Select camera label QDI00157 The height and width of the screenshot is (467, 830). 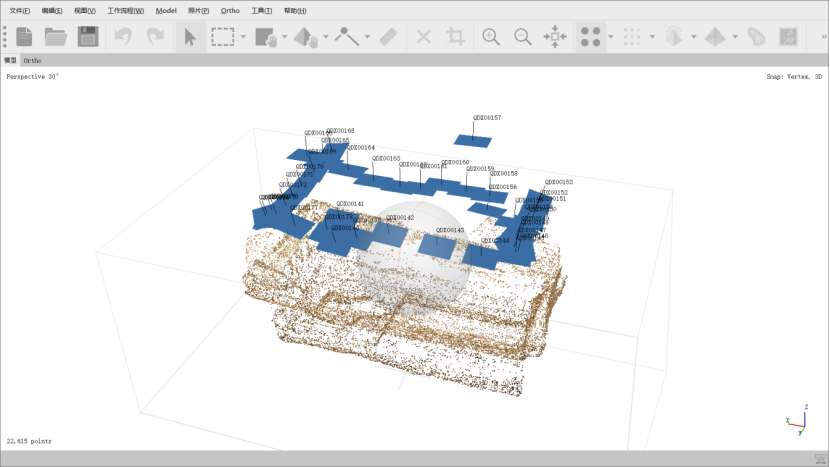point(487,118)
